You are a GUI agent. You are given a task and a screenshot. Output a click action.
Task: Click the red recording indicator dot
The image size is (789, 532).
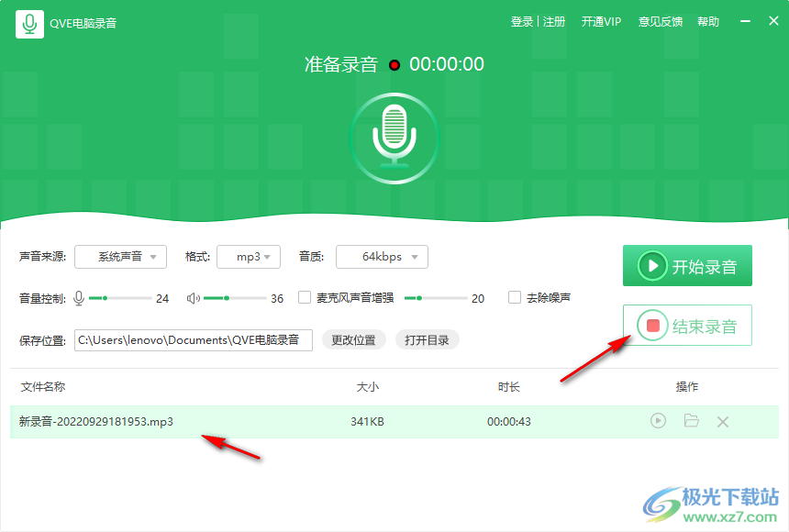click(x=394, y=64)
